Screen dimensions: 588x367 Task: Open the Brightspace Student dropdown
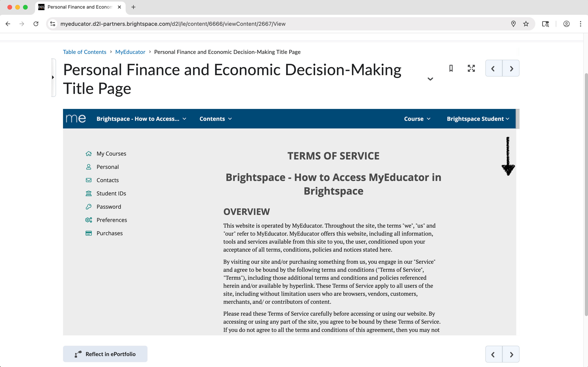click(478, 119)
